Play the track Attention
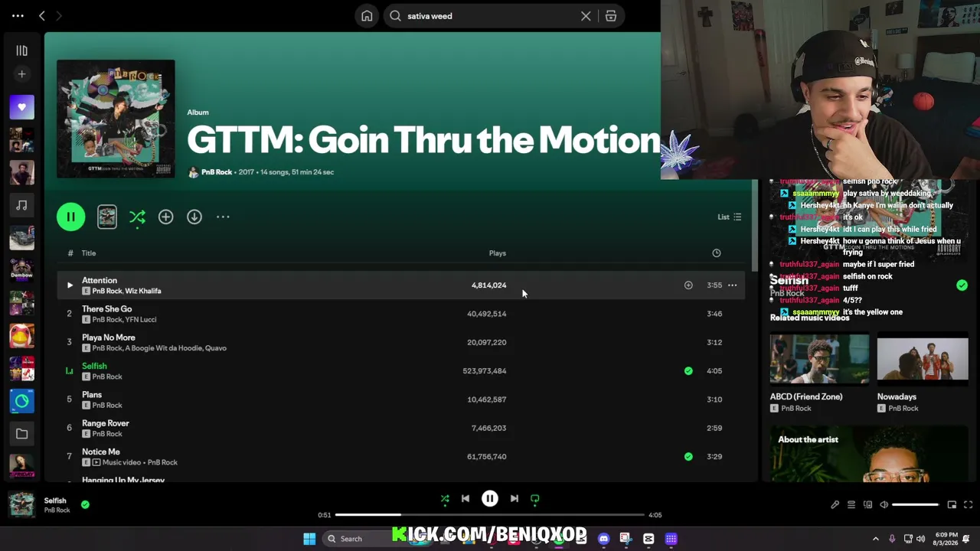Image resolution: width=980 pixels, height=551 pixels. [x=70, y=285]
